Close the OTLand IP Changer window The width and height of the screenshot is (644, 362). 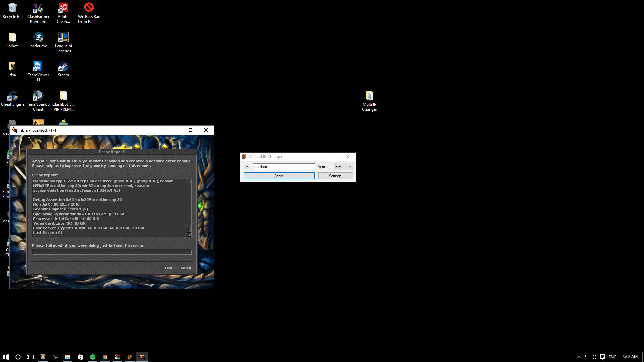[348, 157]
